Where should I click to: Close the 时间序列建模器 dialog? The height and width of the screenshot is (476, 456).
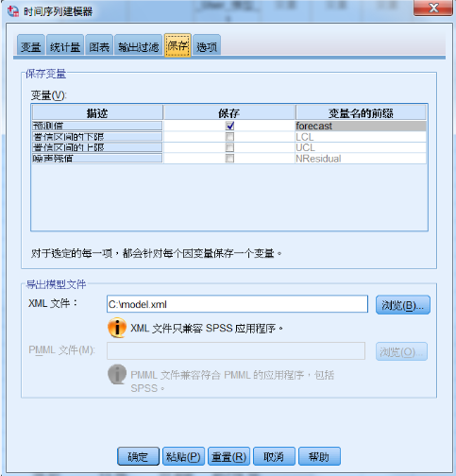click(433, 8)
